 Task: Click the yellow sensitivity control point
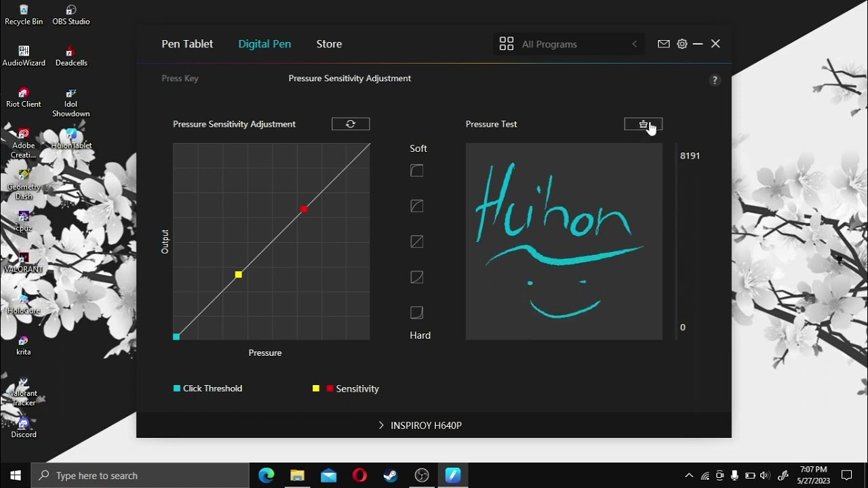[x=239, y=274]
